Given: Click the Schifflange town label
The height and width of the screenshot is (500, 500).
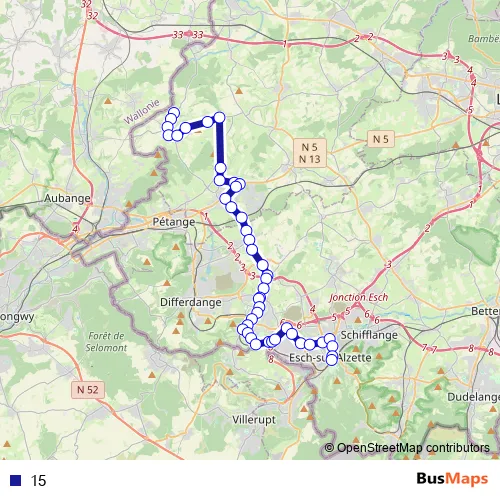Looking at the screenshot, I should pyautogui.click(x=369, y=335).
